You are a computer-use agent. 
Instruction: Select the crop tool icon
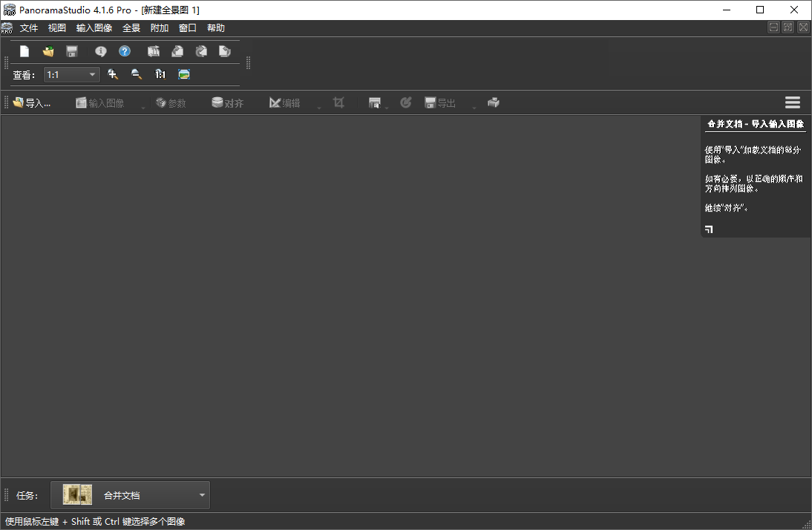click(338, 102)
